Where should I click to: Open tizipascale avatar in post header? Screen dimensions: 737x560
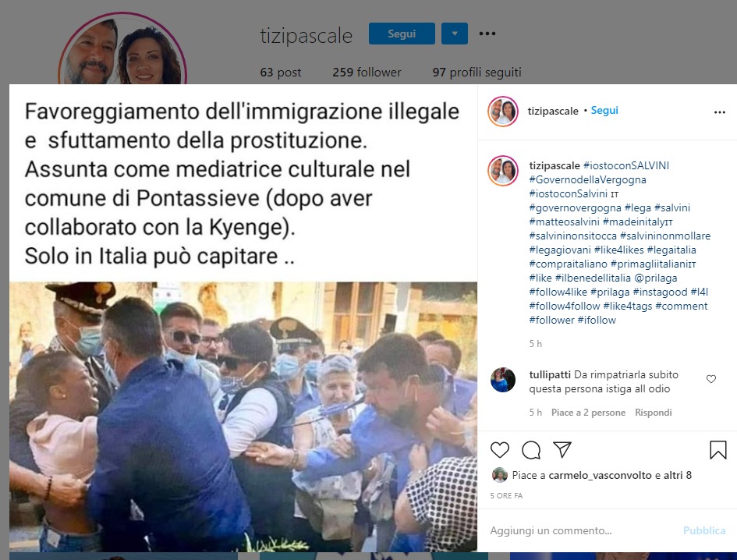pos(503,112)
